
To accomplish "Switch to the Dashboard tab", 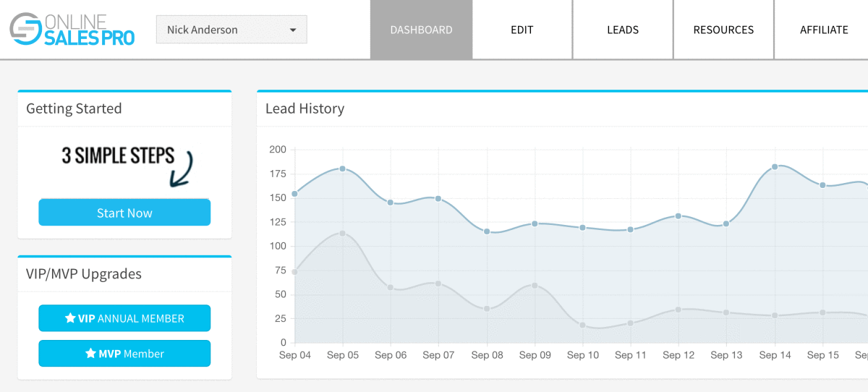I will [x=421, y=30].
